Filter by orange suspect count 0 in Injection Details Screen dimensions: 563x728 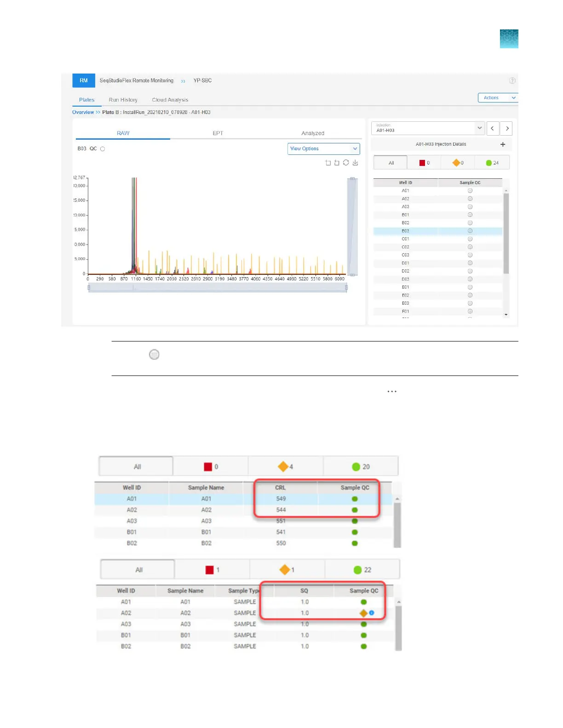click(x=458, y=163)
